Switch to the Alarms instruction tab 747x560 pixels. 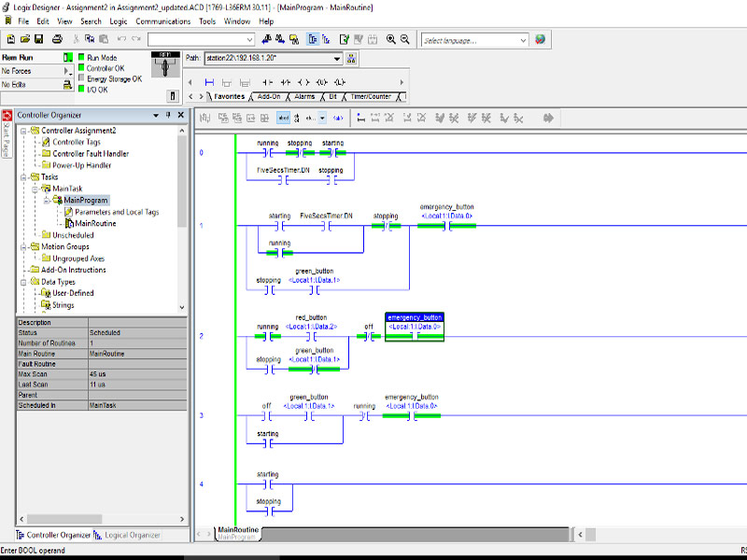[x=304, y=97]
